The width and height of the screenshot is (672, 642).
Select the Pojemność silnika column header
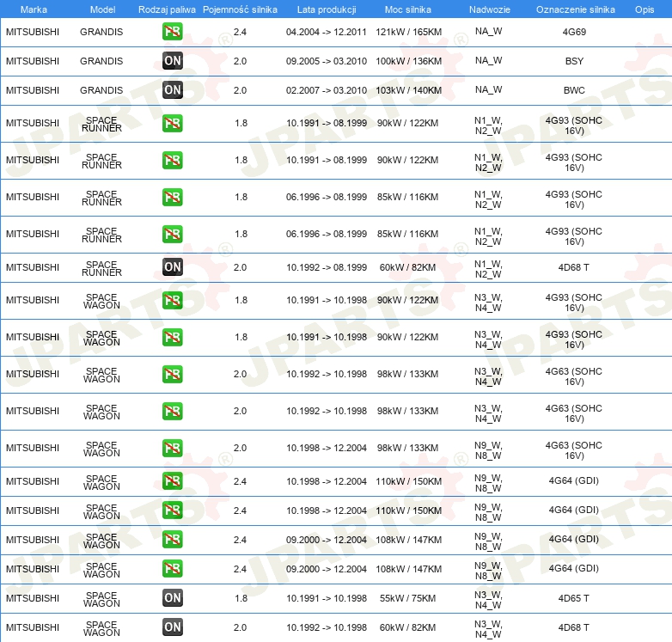click(240, 9)
